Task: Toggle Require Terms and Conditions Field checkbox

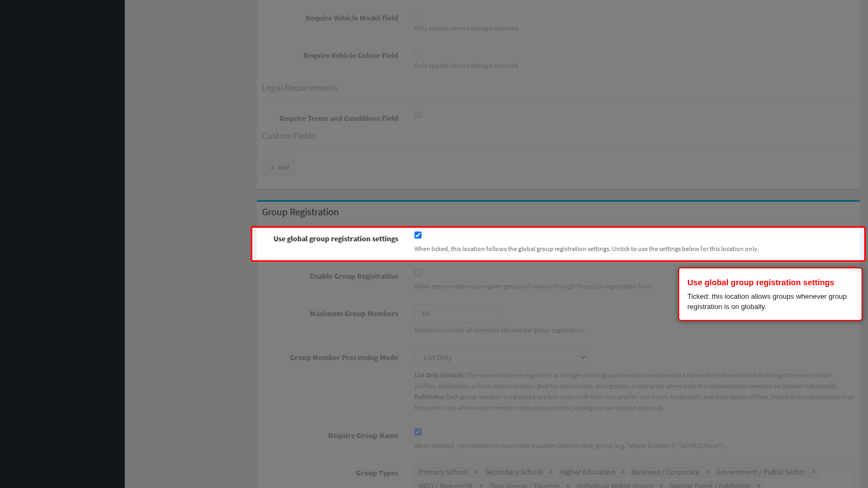Action: pyautogui.click(x=418, y=115)
